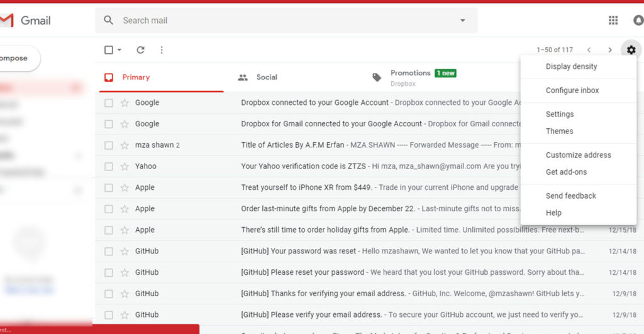The width and height of the screenshot is (644, 334).
Task: Open the Promotions tab
Action: (x=415, y=77)
